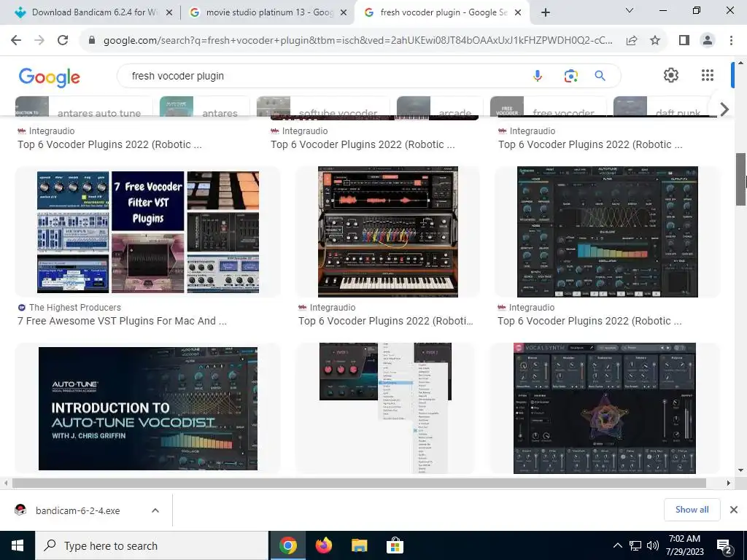
Task: Bookmark this page with star icon
Action: point(655,41)
